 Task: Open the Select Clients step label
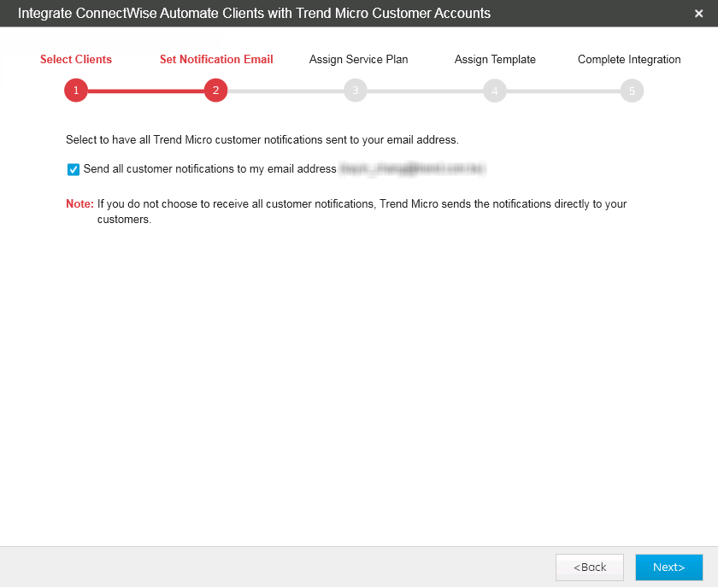pos(76,60)
